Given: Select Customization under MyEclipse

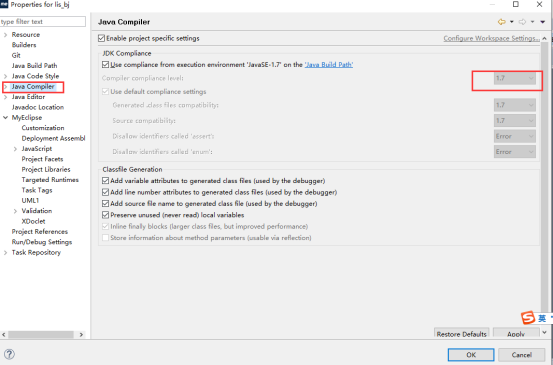Looking at the screenshot, I should tap(43, 128).
